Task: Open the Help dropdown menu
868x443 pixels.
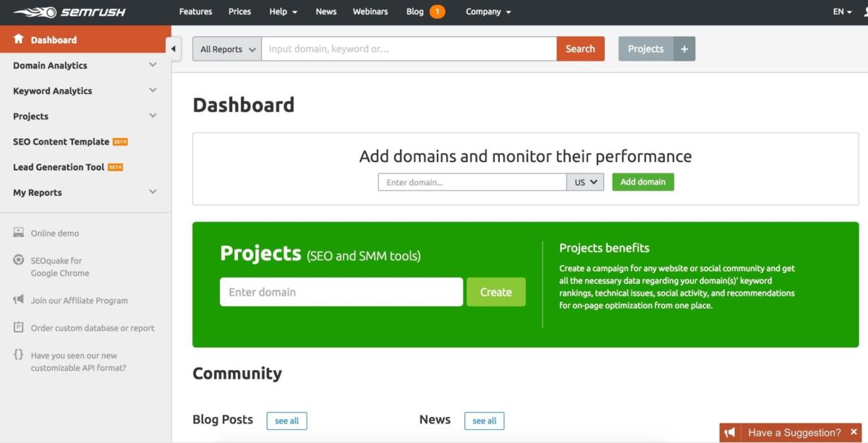Action: coord(283,12)
